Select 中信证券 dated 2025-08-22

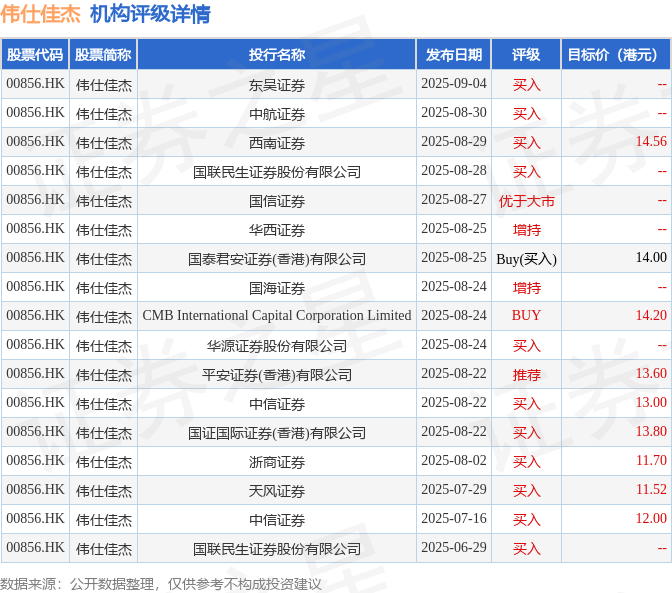click(x=277, y=404)
